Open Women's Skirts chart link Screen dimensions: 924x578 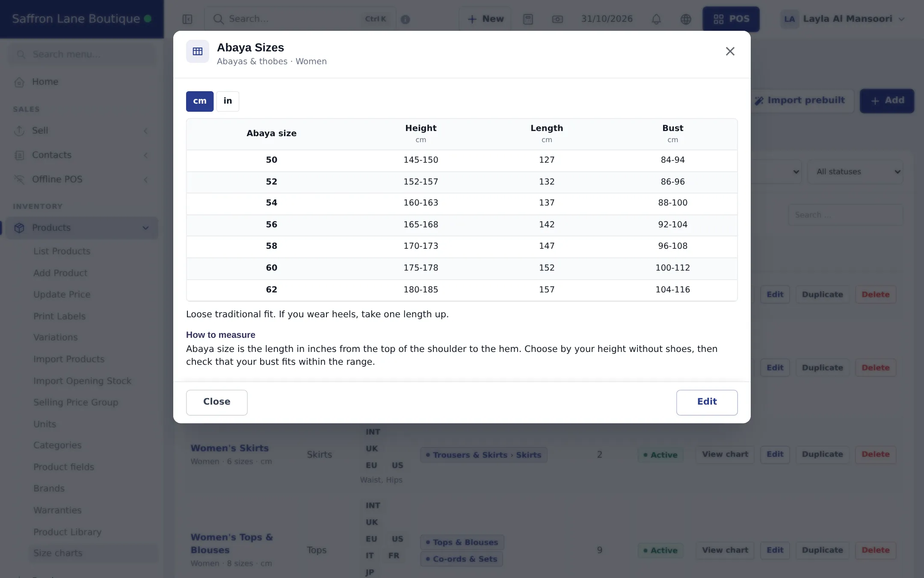230,448
